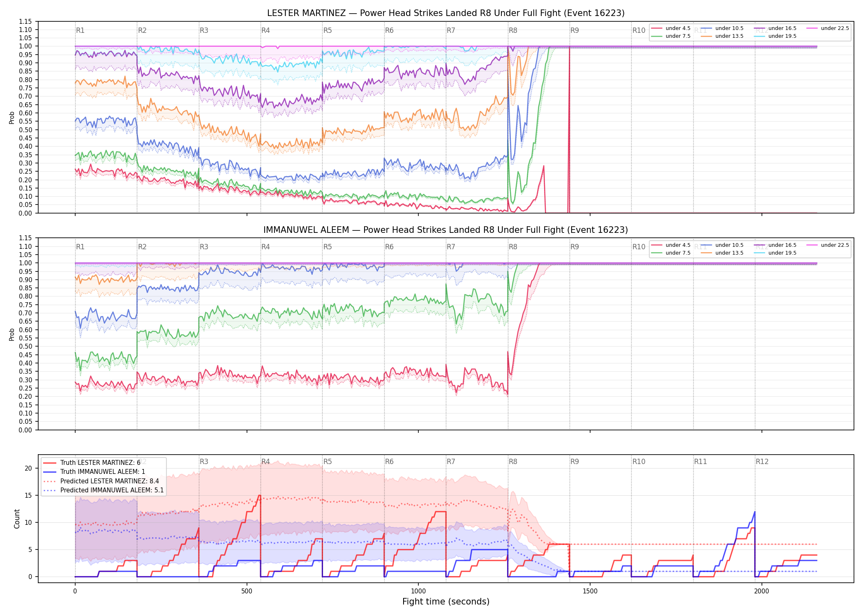Screen dimensions: 863x616
Task: Click the 2000 tick label on the x-axis
Action: (761, 591)
